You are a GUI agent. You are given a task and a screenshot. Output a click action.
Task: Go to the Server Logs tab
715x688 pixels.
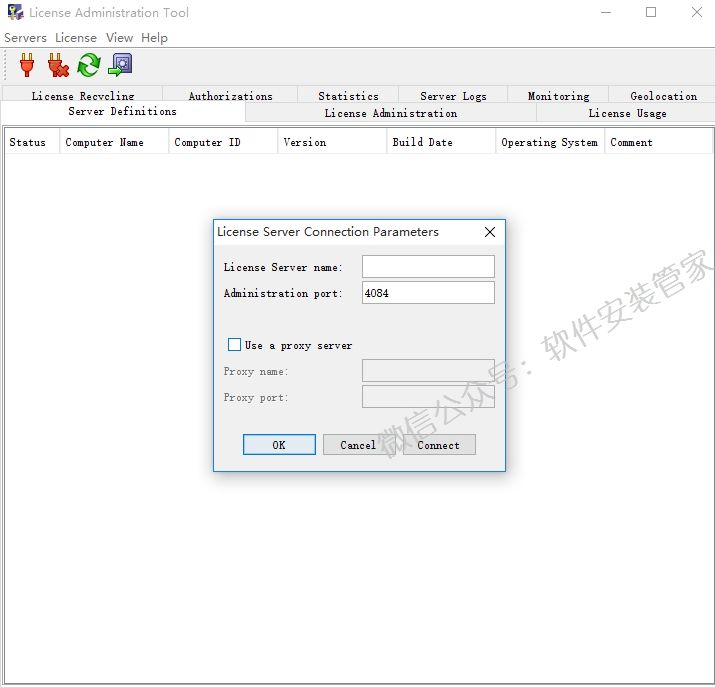[453, 96]
